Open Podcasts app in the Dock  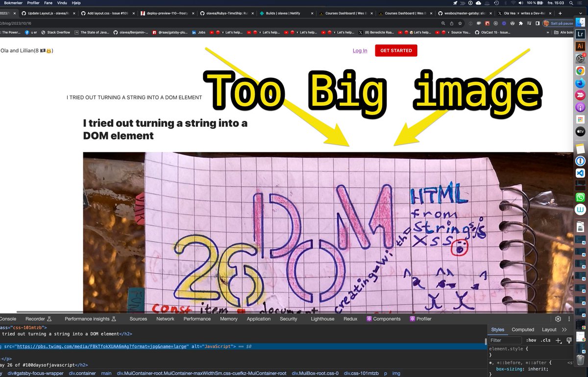pos(580,107)
